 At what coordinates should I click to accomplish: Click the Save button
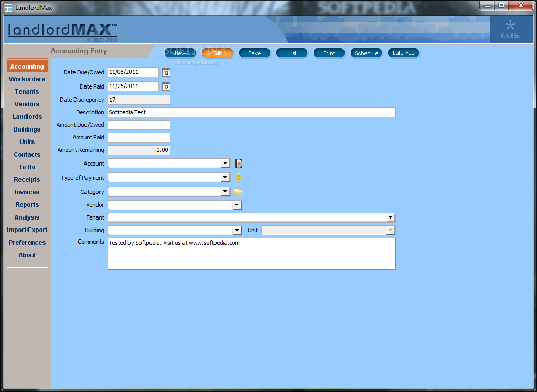pos(254,53)
